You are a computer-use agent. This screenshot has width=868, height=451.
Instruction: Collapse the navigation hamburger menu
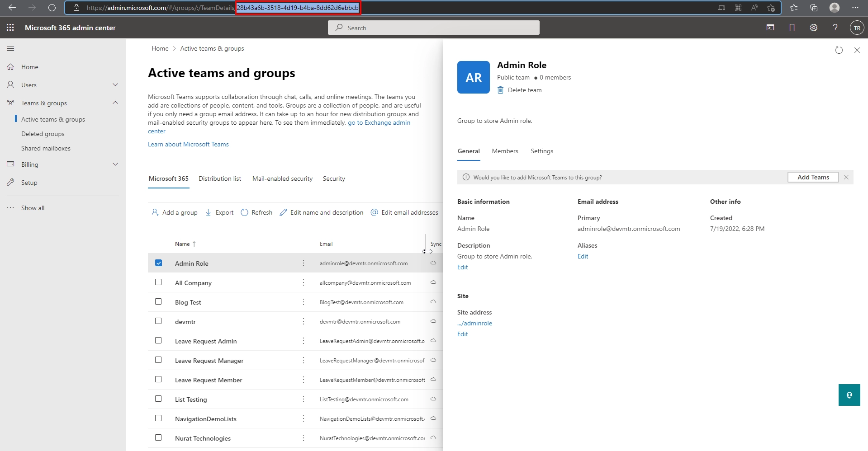click(11, 48)
